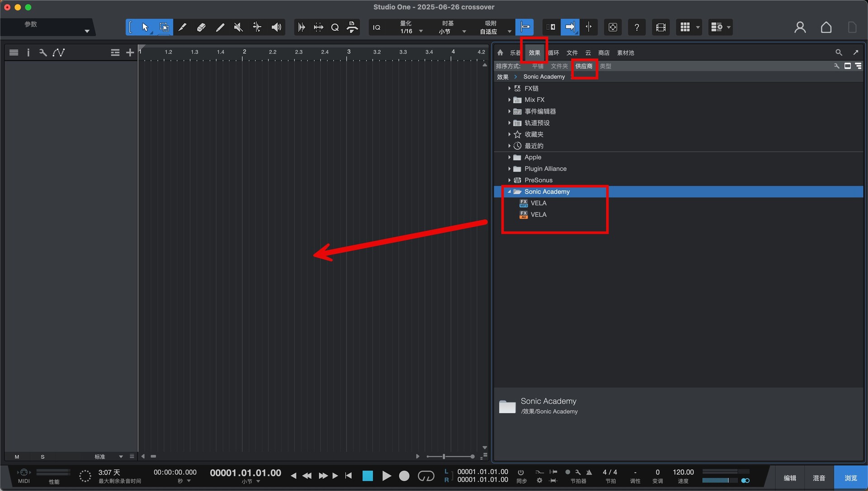Toggle global Solo S button

pos(42,457)
